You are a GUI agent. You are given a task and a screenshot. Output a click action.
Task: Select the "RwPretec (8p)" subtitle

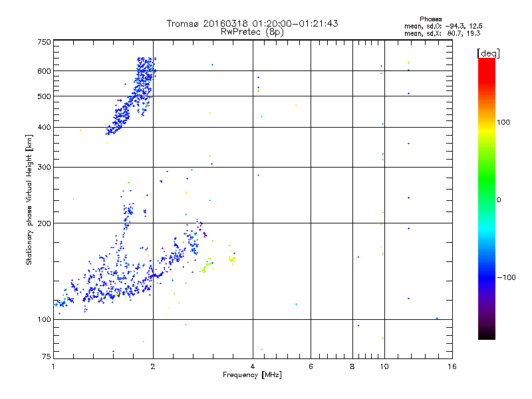[x=252, y=32]
